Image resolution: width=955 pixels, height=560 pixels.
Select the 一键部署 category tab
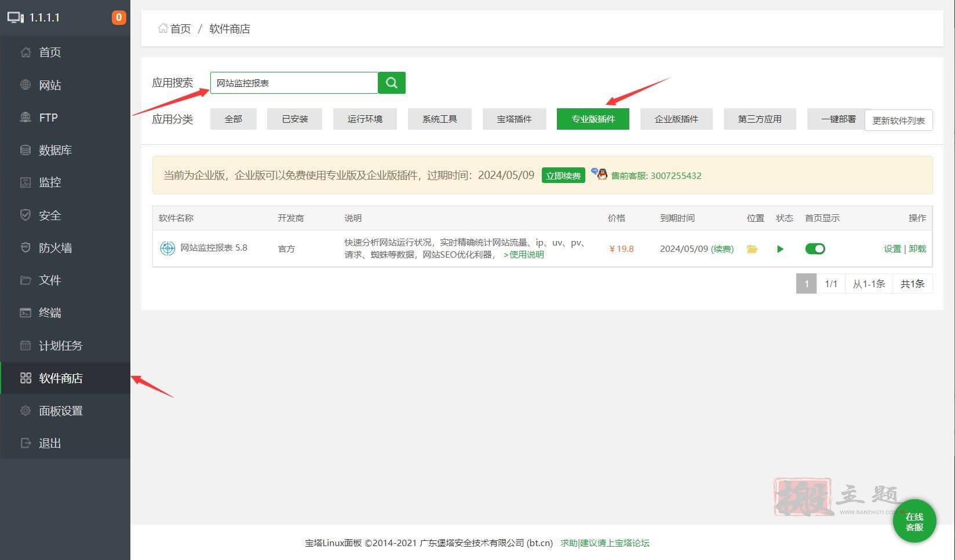click(x=836, y=119)
